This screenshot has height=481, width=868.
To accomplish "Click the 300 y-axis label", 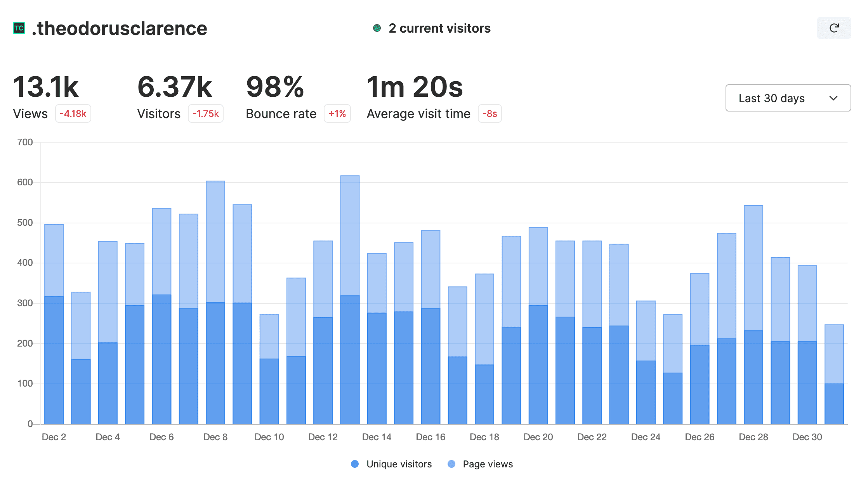I will [25, 303].
